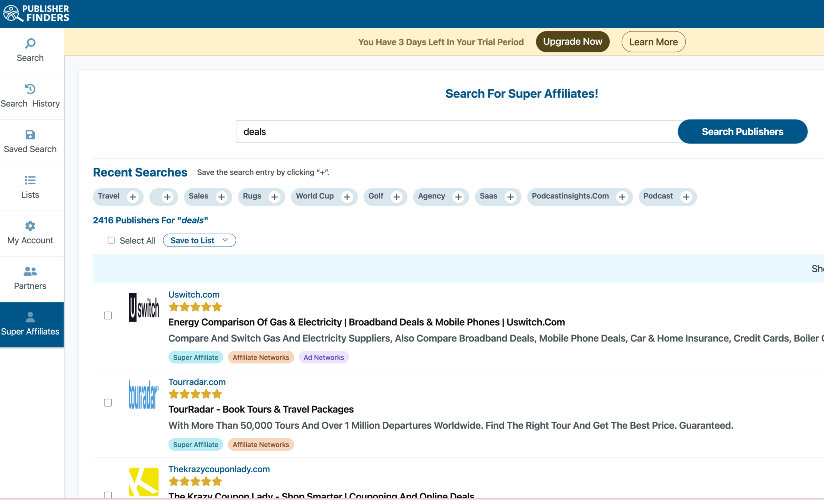Click the Search Publishers button
The width and height of the screenshot is (824, 500).
pyautogui.click(x=743, y=131)
